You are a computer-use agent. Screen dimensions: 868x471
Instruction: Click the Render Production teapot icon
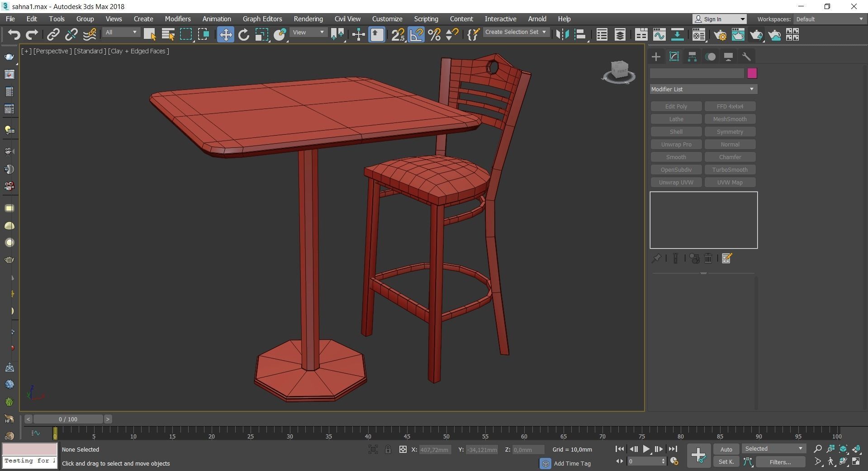pos(756,35)
